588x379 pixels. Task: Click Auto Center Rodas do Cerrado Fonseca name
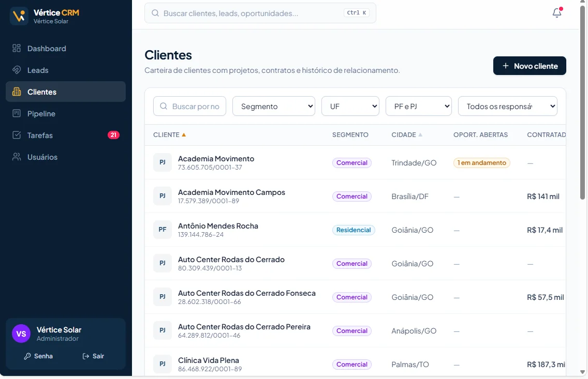click(247, 293)
